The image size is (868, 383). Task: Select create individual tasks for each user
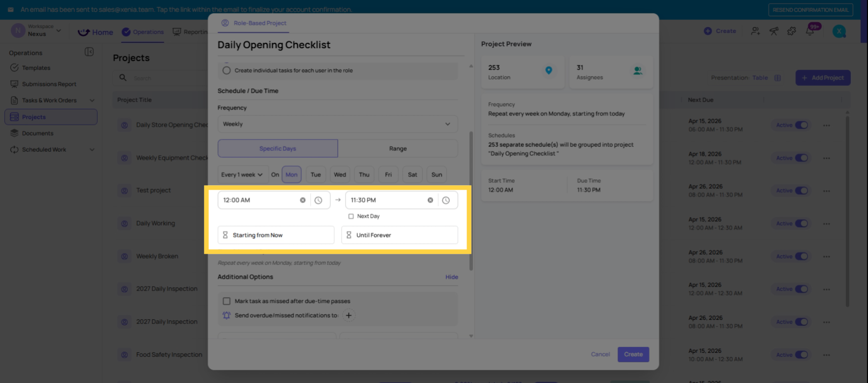pos(226,70)
